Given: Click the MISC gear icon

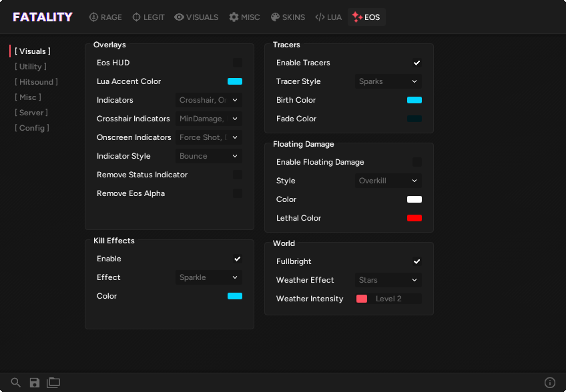Looking at the screenshot, I should coord(234,17).
